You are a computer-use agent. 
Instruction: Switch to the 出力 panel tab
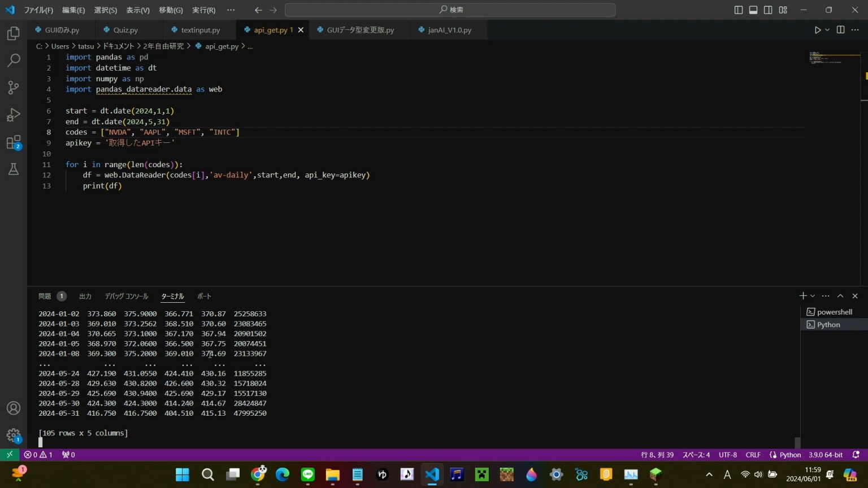85,296
